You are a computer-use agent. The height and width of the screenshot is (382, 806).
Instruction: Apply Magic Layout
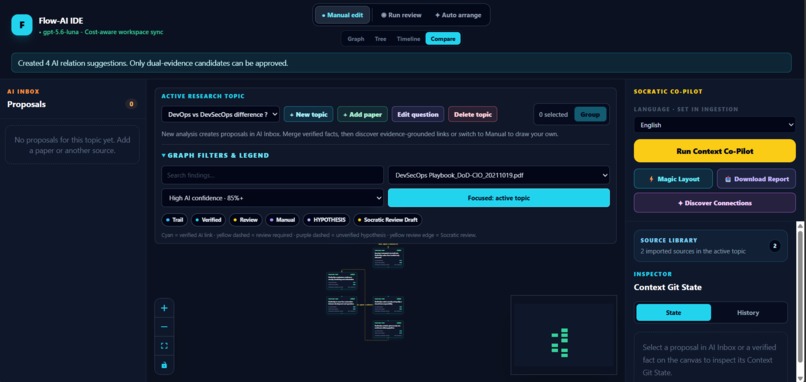pyautogui.click(x=673, y=179)
